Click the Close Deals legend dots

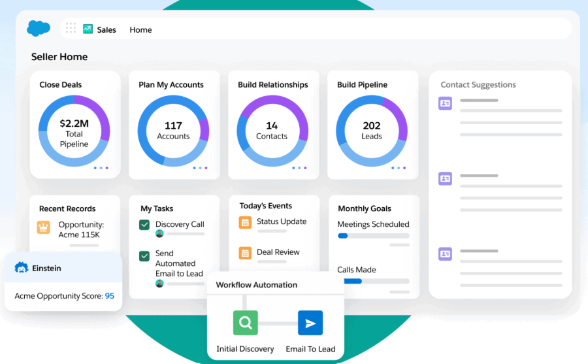(x=101, y=168)
